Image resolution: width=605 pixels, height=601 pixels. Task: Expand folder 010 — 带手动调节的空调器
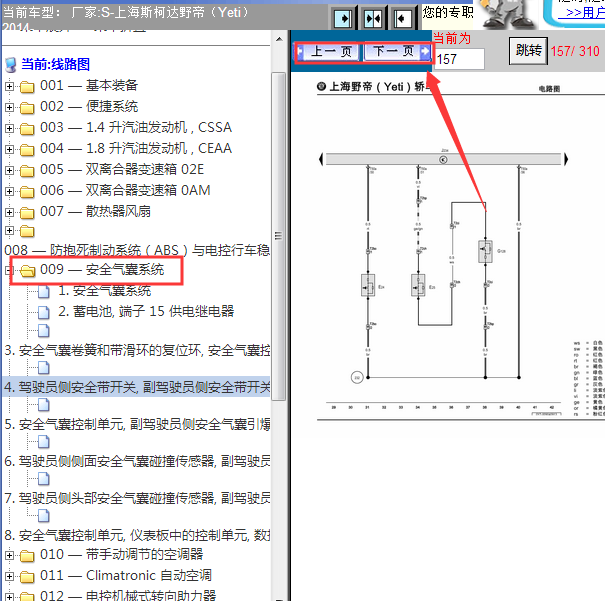click(9, 555)
